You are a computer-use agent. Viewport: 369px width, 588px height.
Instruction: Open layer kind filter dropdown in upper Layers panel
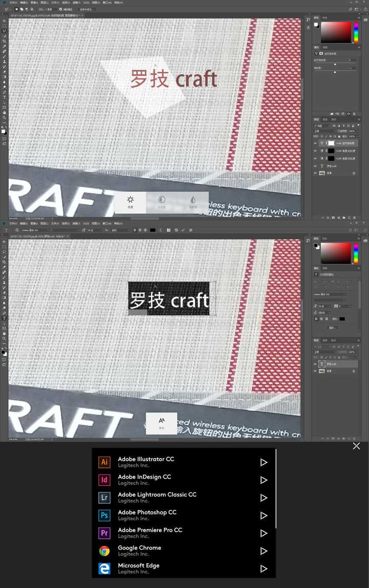click(x=321, y=126)
